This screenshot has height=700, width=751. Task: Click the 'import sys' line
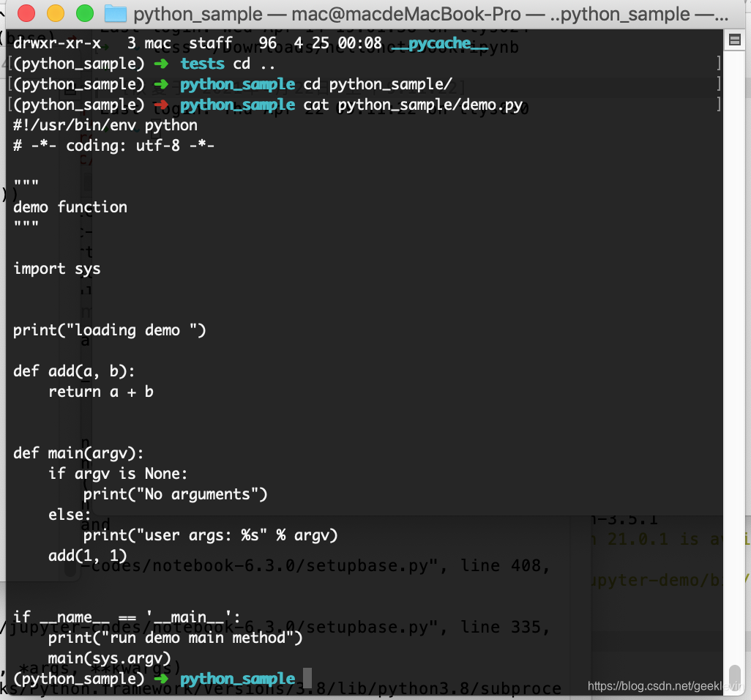pyautogui.click(x=57, y=269)
